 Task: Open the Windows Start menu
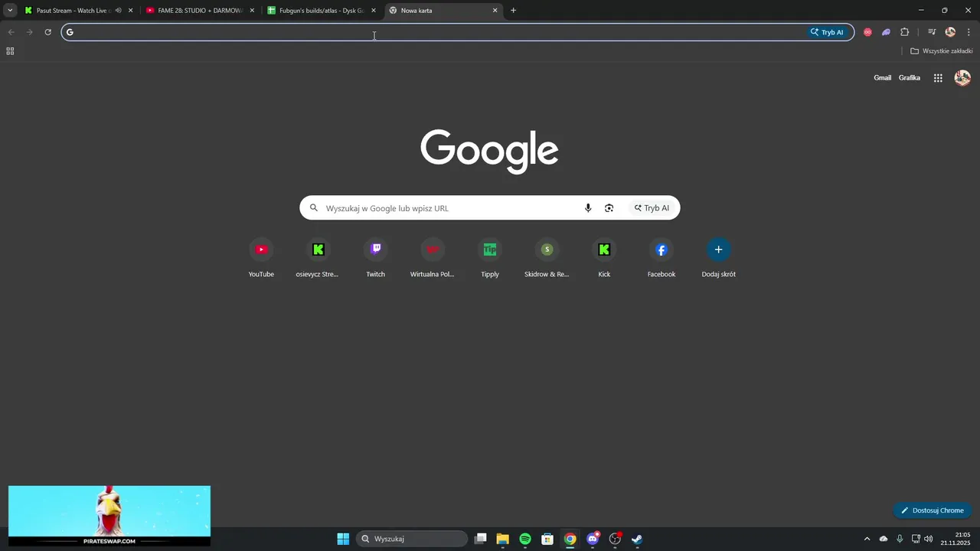343,539
